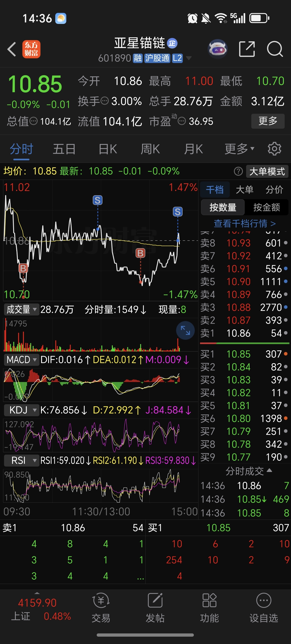Image resolution: width=291 pixels, height=644 pixels.
Task: Open the search magnifier icon
Action: [x=275, y=49]
